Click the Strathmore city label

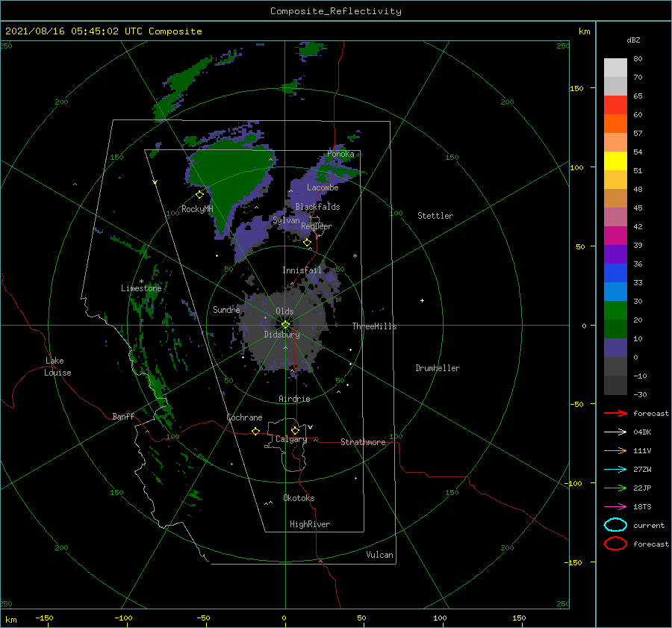[363, 442]
